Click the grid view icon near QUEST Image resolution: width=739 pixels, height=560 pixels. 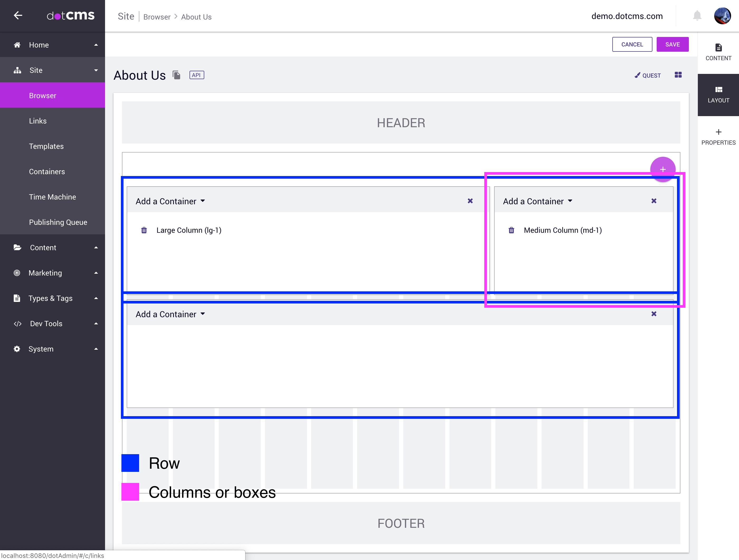tap(679, 75)
